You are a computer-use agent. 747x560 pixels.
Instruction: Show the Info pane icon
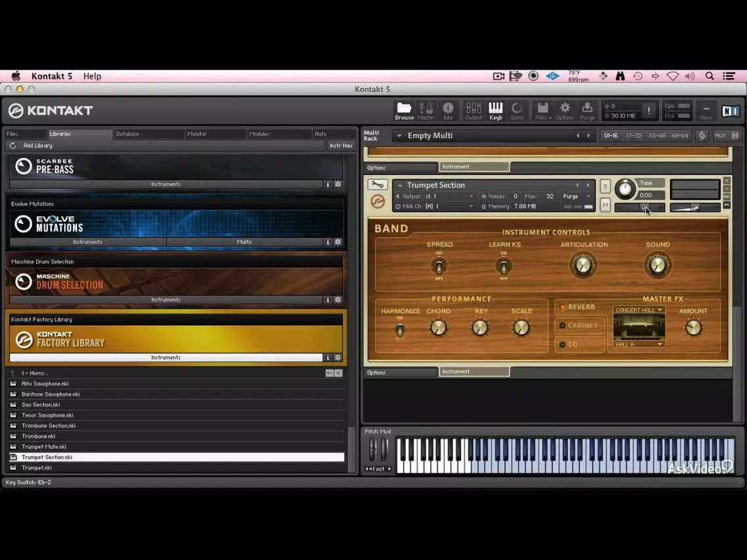[448, 111]
